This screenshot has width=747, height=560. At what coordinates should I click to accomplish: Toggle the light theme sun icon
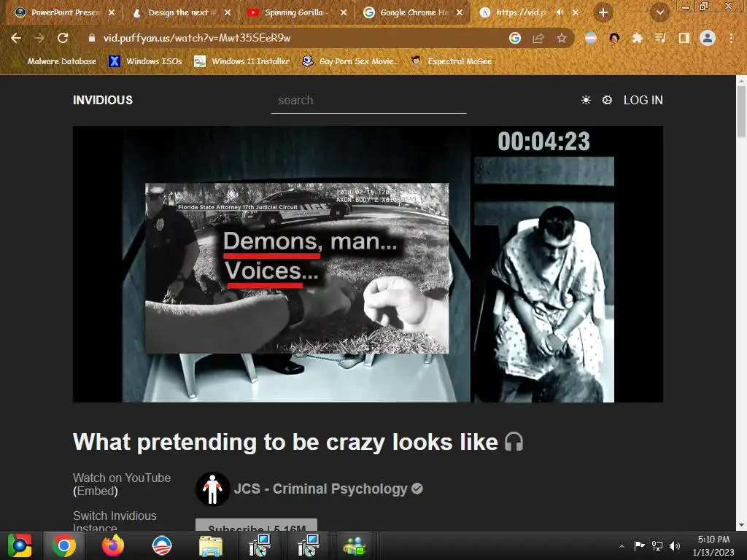tap(586, 100)
